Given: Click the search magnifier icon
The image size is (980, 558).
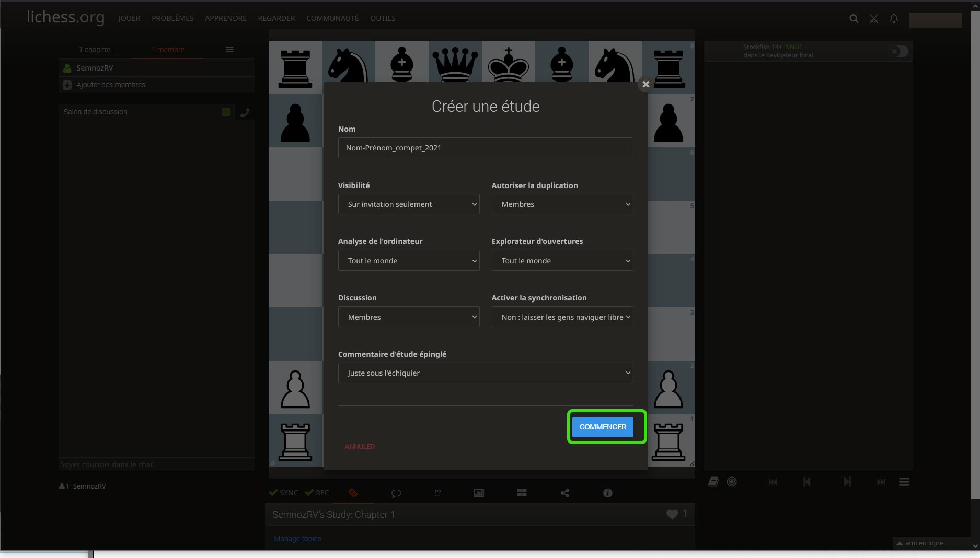Looking at the screenshot, I should click(854, 19).
